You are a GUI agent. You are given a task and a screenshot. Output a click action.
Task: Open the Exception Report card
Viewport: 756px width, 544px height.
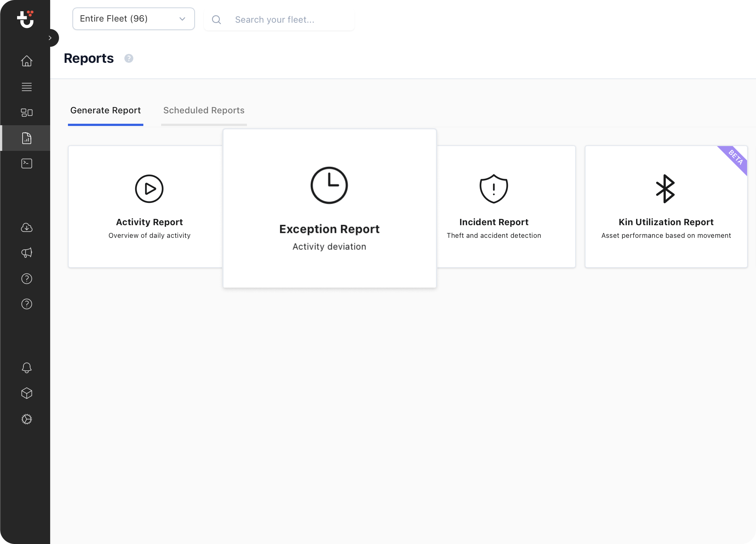(329, 208)
